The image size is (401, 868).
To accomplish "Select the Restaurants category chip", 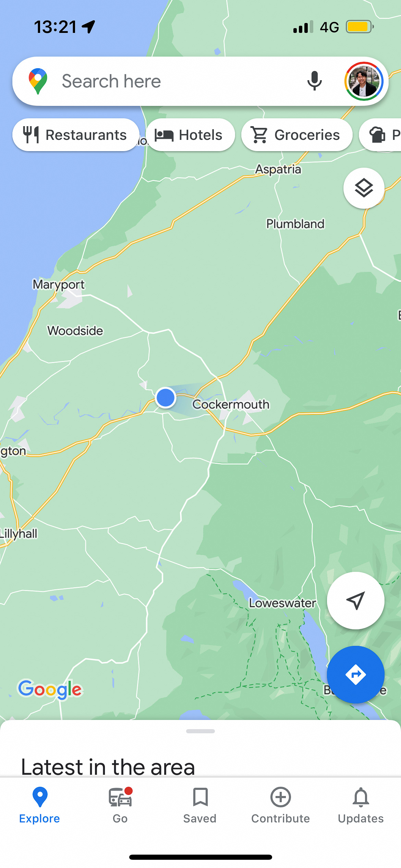I will (76, 135).
